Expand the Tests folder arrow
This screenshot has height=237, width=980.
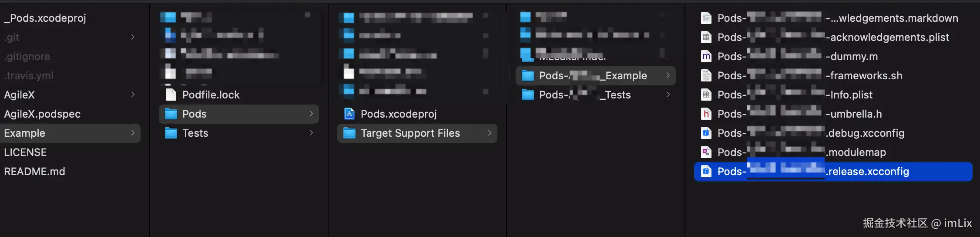click(311, 133)
